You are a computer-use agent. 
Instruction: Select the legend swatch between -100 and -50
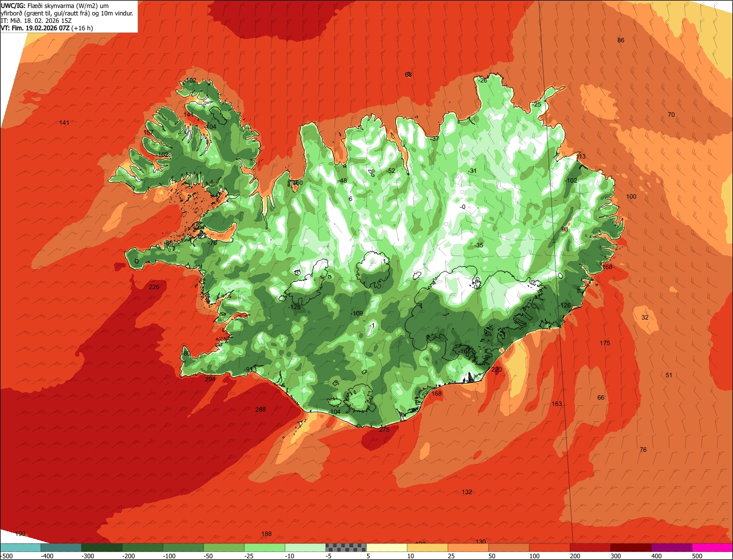coord(183,547)
